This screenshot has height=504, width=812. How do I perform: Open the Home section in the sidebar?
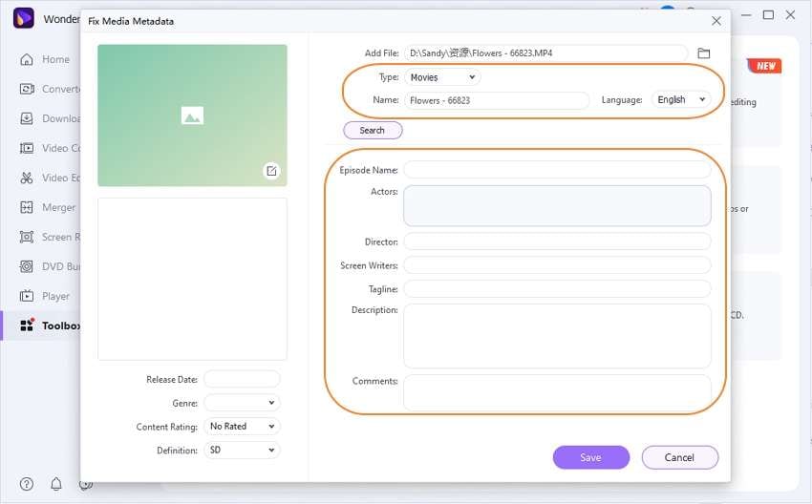point(44,59)
